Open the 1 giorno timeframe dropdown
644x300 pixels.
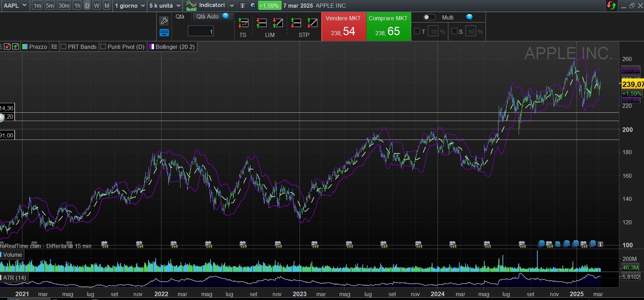point(130,6)
